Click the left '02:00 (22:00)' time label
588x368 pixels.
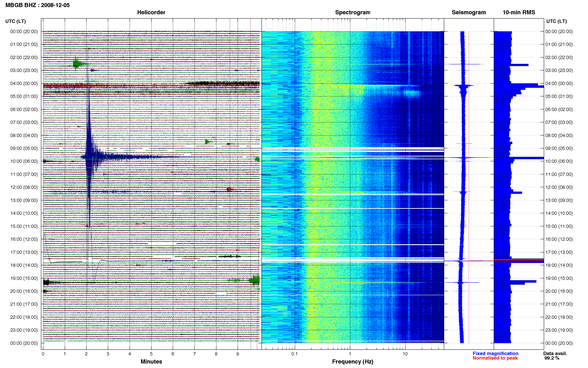click(24, 57)
